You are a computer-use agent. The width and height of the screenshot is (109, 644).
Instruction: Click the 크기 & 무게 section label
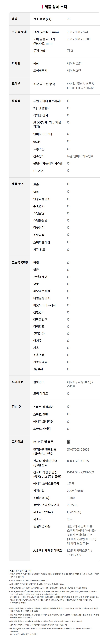[19, 32]
